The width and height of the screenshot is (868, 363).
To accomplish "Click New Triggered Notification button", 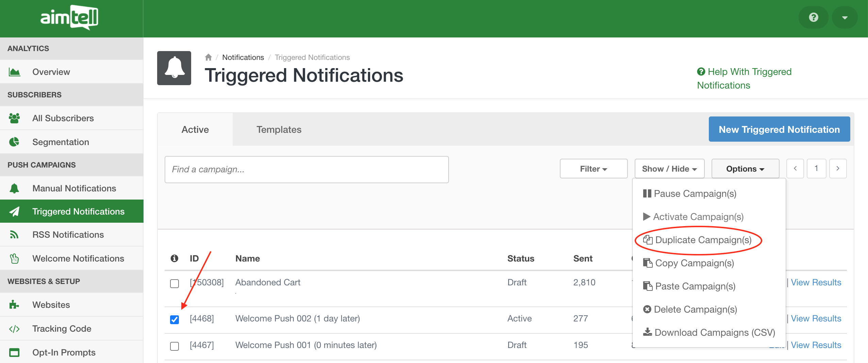I will 779,129.
